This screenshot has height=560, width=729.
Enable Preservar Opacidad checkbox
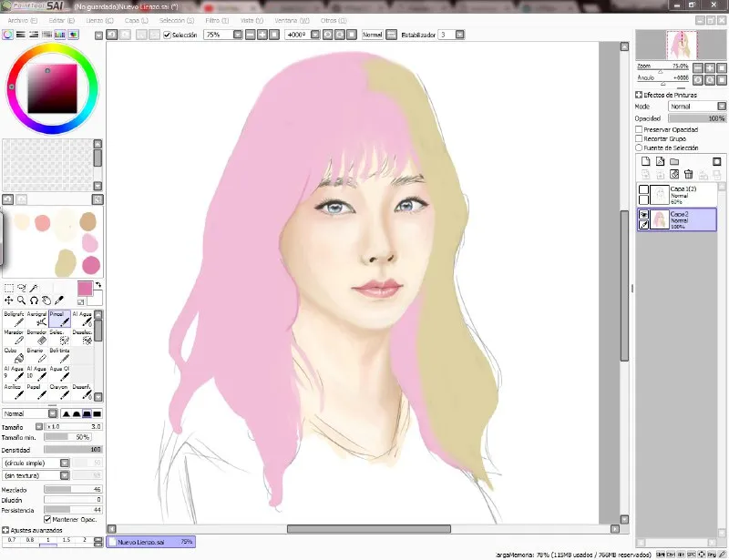(x=639, y=129)
